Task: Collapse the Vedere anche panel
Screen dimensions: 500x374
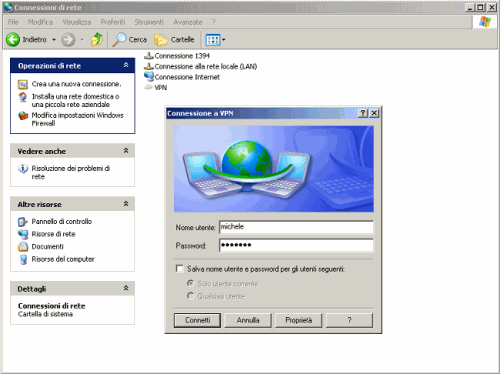Action: [x=126, y=151]
